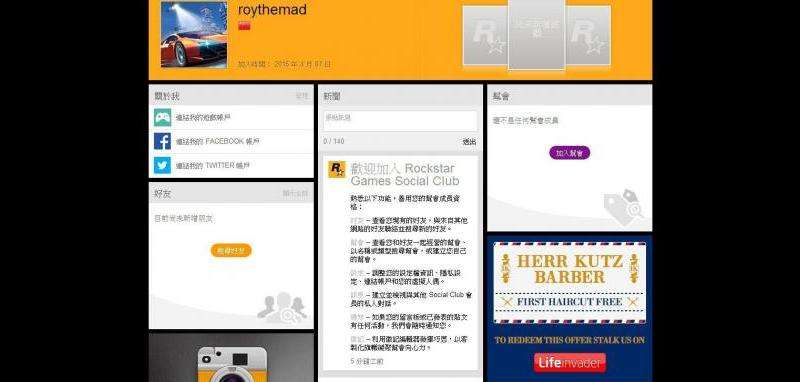Click the not a member of any crew message
The image size is (800, 382).
(x=526, y=120)
